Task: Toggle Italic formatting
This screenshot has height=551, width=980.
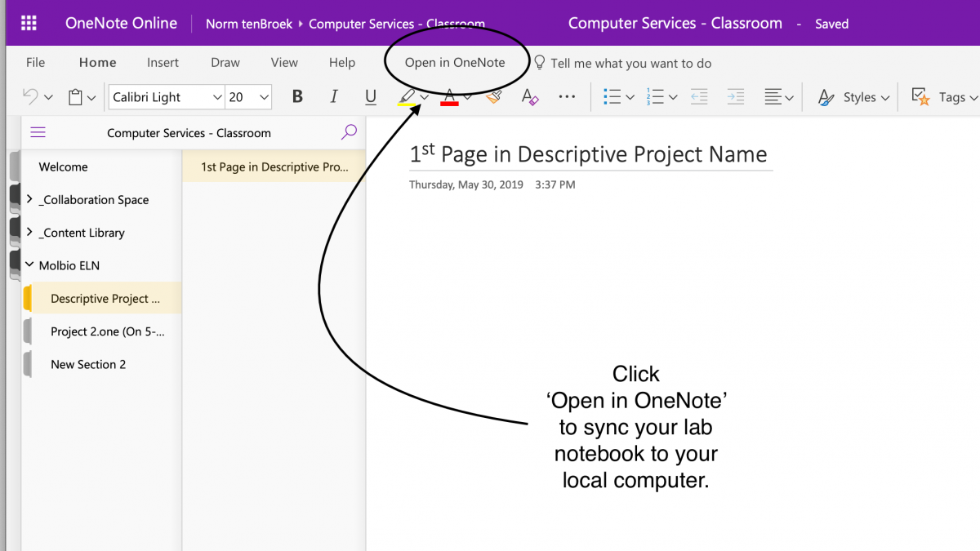Action: 334,97
